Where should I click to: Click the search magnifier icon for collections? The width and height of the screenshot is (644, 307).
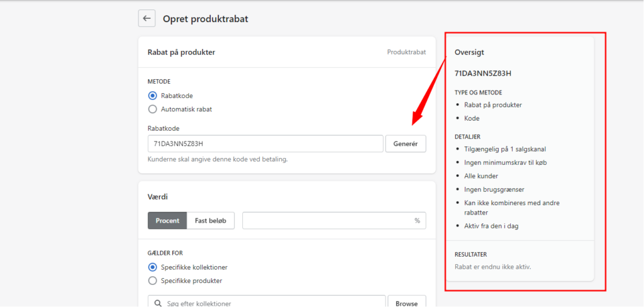(x=158, y=303)
